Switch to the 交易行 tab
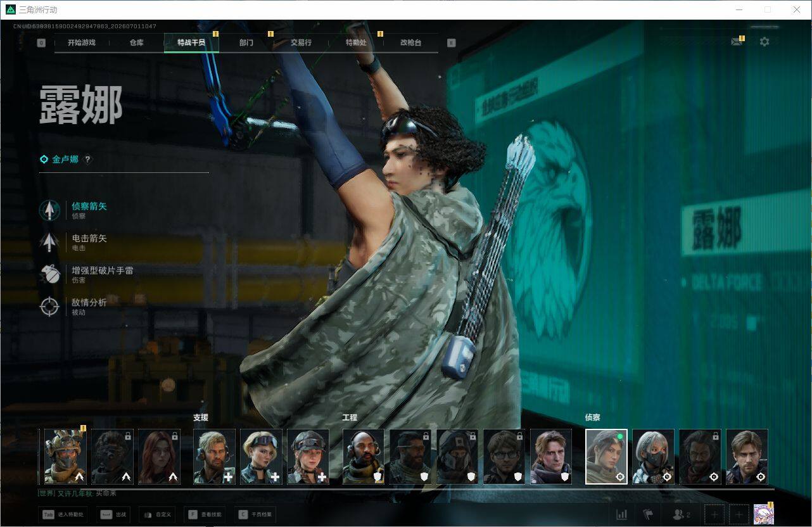 point(301,42)
